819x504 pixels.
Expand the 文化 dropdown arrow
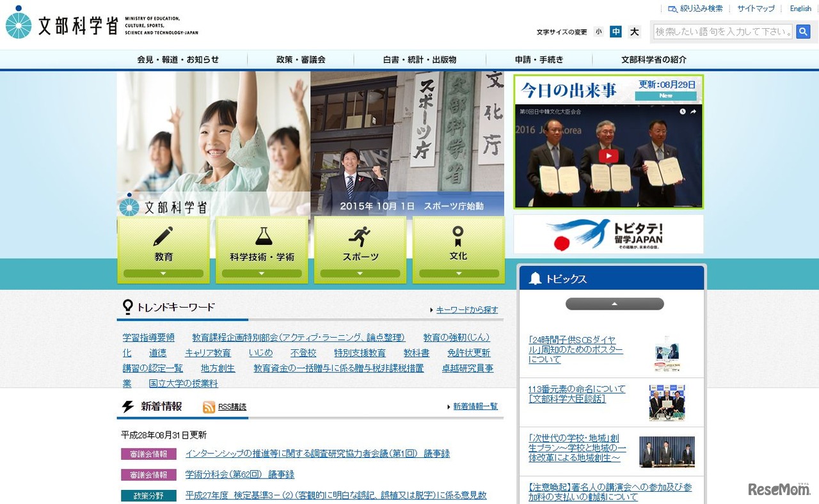point(458,273)
